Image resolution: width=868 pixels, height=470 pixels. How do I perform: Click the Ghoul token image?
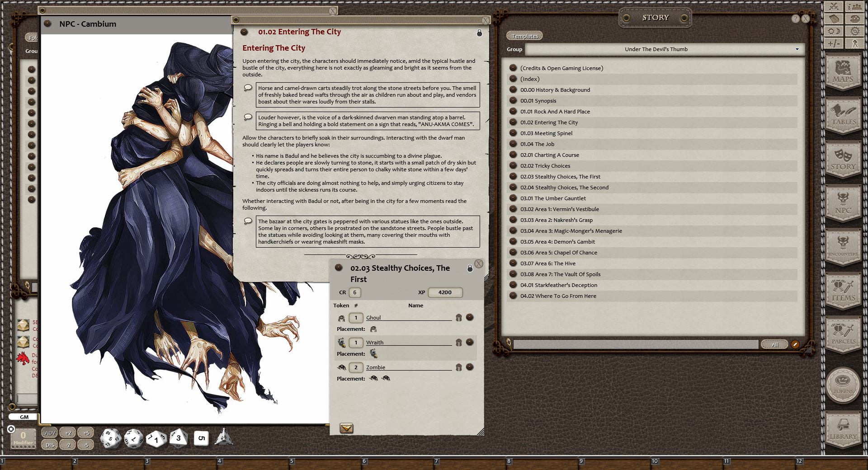tap(341, 318)
